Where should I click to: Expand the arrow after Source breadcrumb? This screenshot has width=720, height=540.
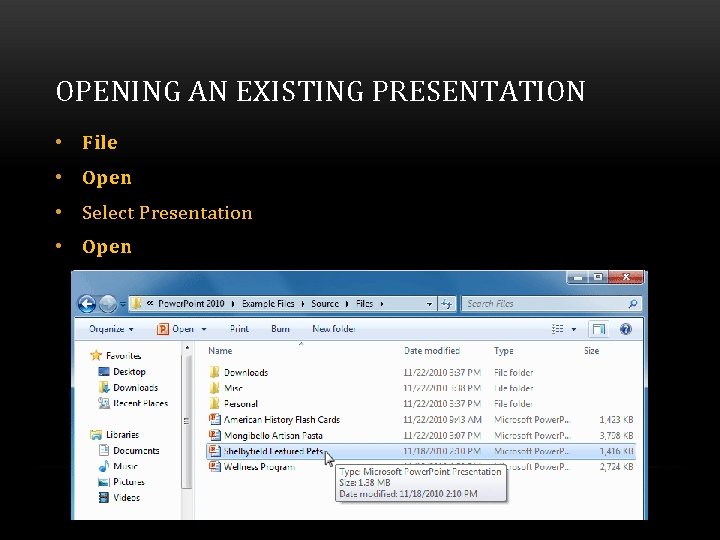tap(347, 304)
